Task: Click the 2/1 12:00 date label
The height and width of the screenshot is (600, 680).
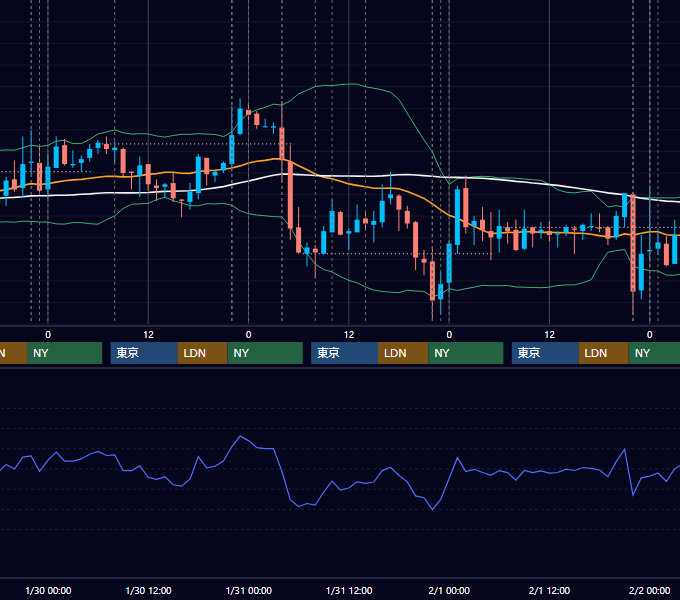Action: (x=549, y=590)
